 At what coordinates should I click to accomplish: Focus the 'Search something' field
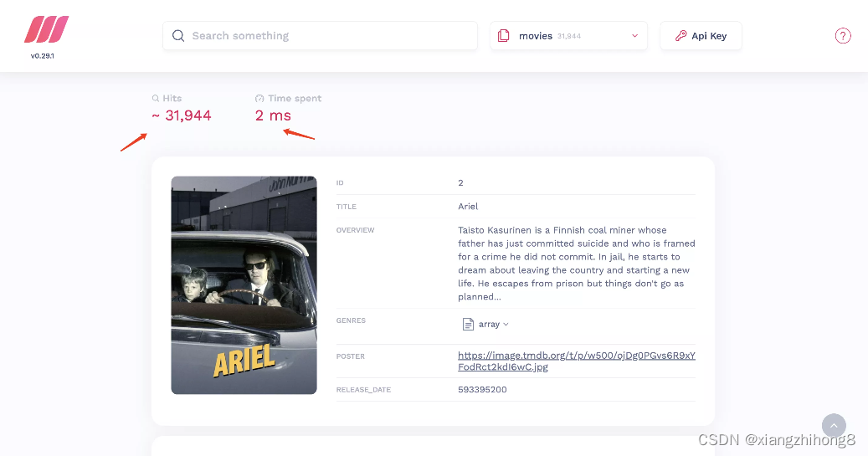point(320,36)
